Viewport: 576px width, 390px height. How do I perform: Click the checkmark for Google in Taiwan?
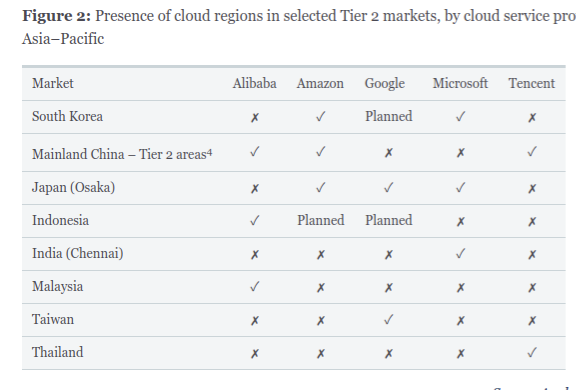pos(388,319)
